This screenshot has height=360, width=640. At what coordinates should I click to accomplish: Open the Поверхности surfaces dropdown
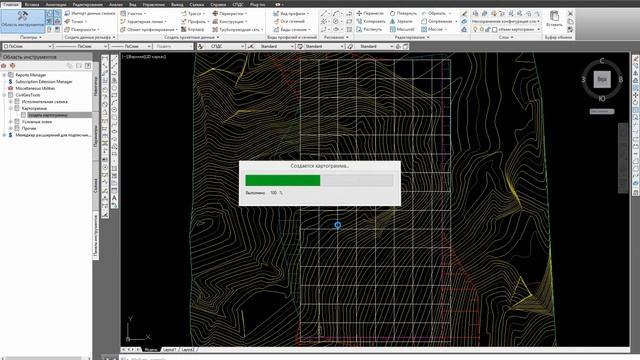tap(82, 29)
